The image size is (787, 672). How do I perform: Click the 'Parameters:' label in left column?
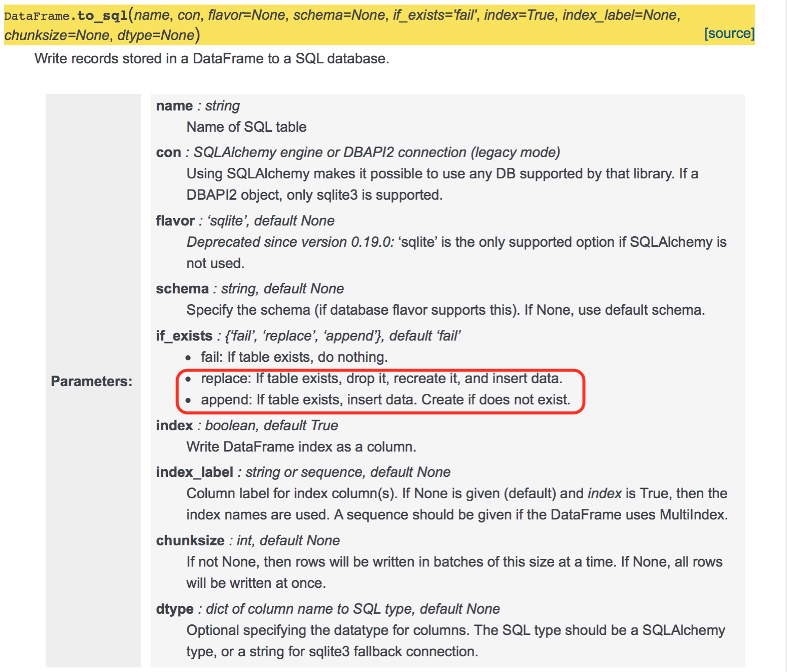[91, 381]
